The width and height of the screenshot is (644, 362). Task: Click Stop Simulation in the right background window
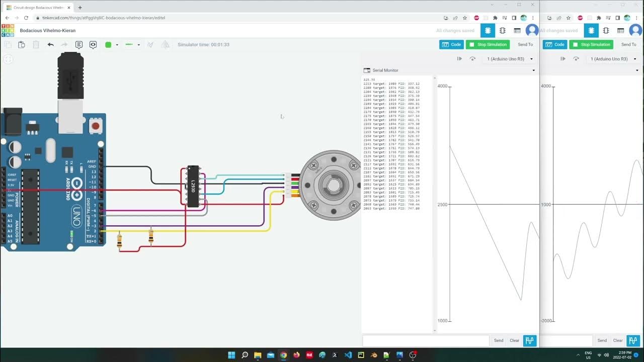pos(591,45)
